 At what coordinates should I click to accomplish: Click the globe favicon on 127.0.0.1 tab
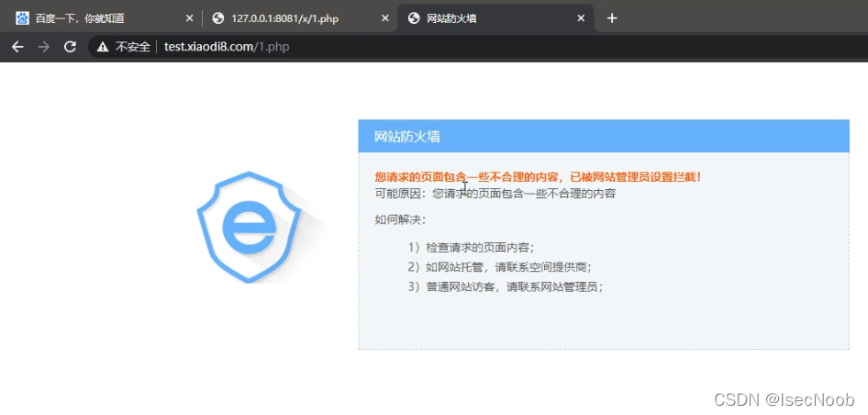218,18
